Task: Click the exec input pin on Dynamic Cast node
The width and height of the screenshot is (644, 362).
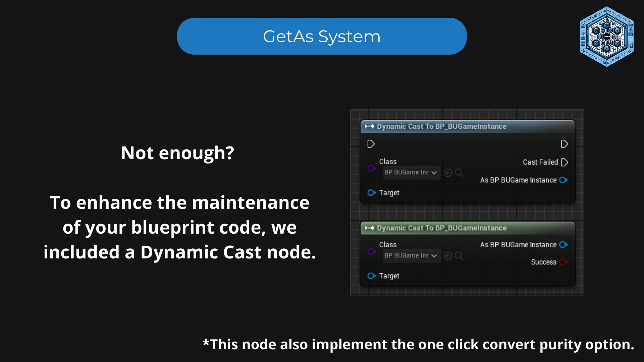Action: point(371,144)
